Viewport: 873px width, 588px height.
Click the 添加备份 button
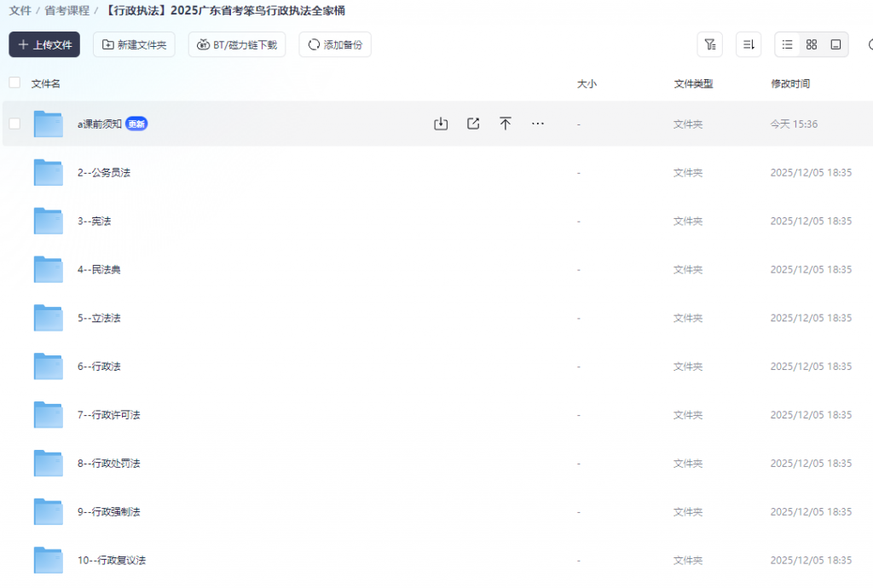[x=335, y=44]
